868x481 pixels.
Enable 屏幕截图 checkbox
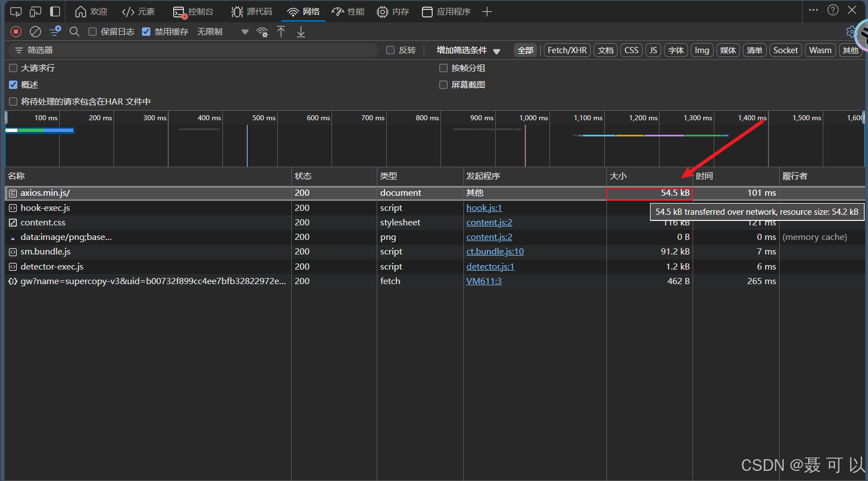[x=444, y=85]
